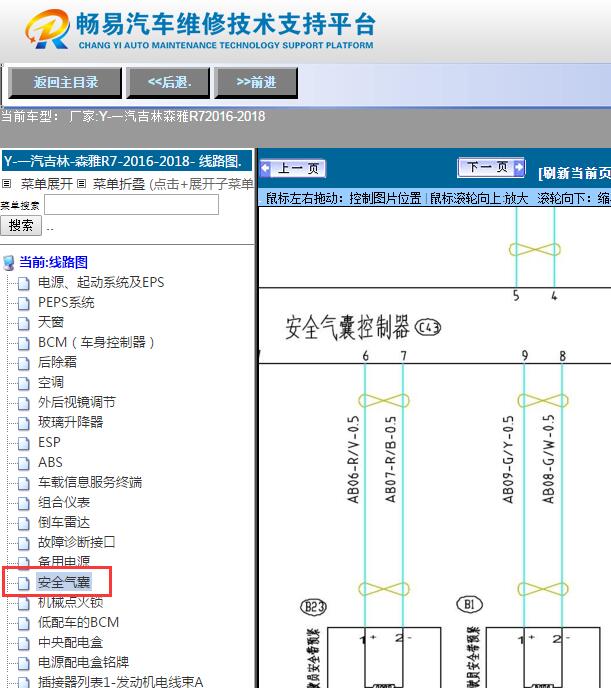Click the page icon beside 空调
The width and height of the screenshot is (611, 688).
point(24,383)
